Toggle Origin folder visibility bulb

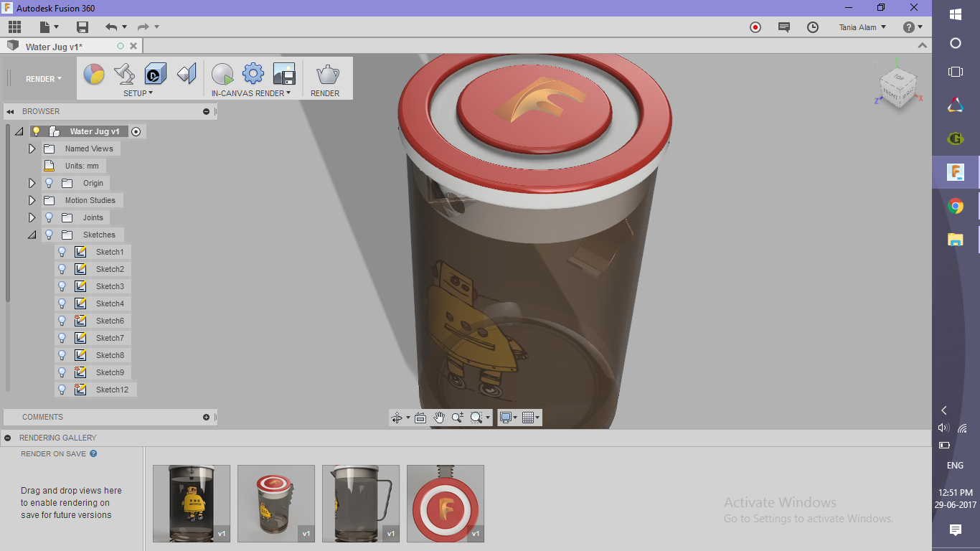(49, 183)
